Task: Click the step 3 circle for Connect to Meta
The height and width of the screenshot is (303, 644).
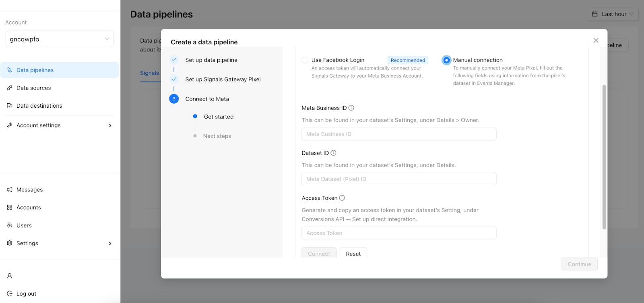Action: click(x=174, y=99)
